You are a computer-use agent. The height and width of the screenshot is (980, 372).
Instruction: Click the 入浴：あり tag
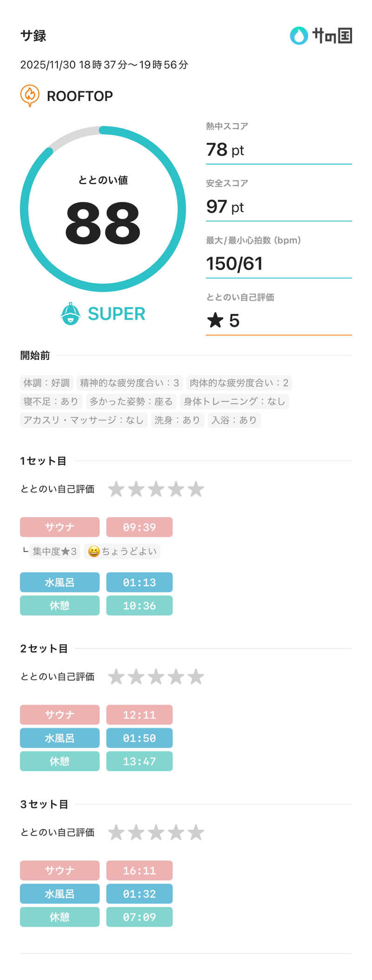pos(234,420)
